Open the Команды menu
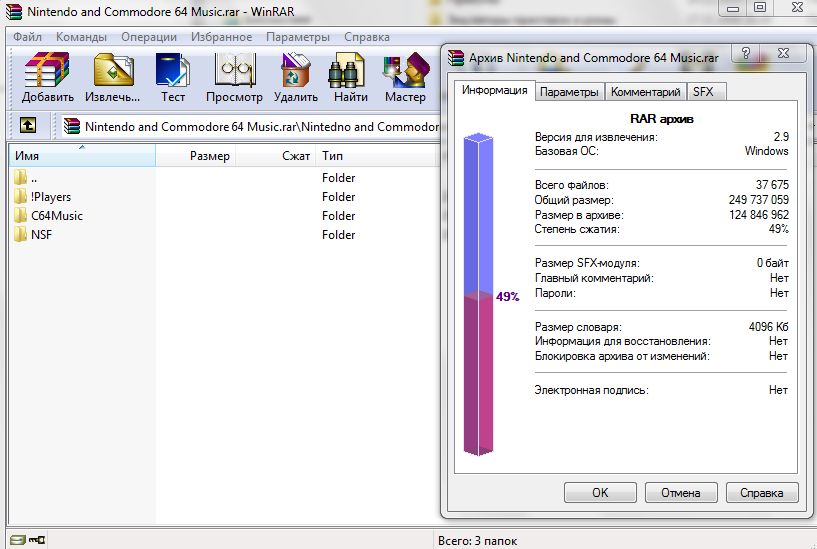The width and height of the screenshot is (817, 549). click(x=81, y=37)
